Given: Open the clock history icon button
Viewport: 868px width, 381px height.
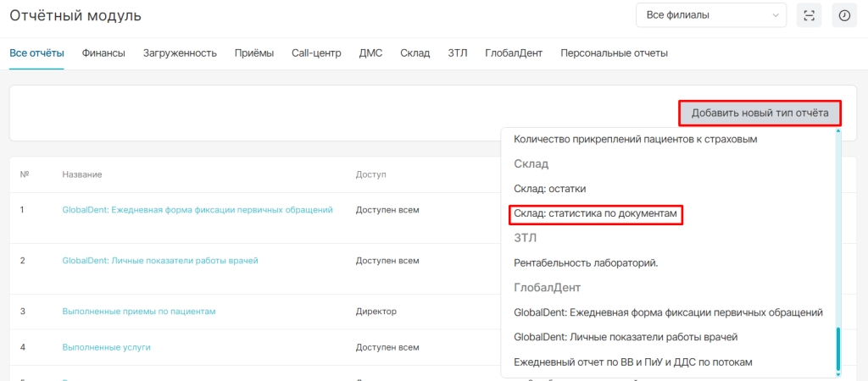Looking at the screenshot, I should point(844,15).
